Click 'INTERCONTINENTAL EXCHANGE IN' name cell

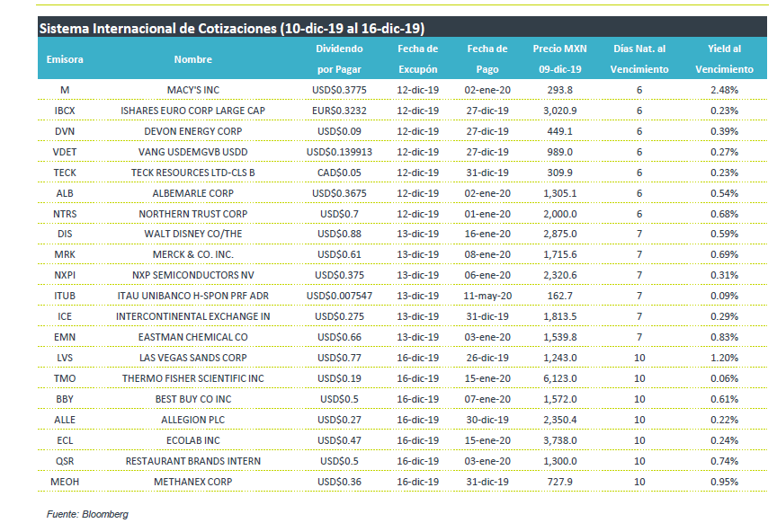click(192, 317)
